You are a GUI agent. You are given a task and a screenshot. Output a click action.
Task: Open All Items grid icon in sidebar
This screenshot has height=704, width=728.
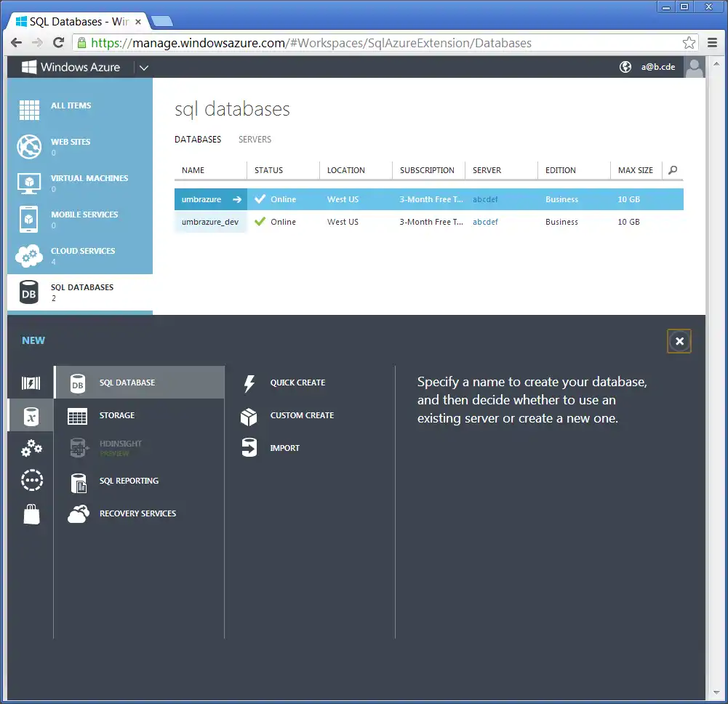coord(29,110)
